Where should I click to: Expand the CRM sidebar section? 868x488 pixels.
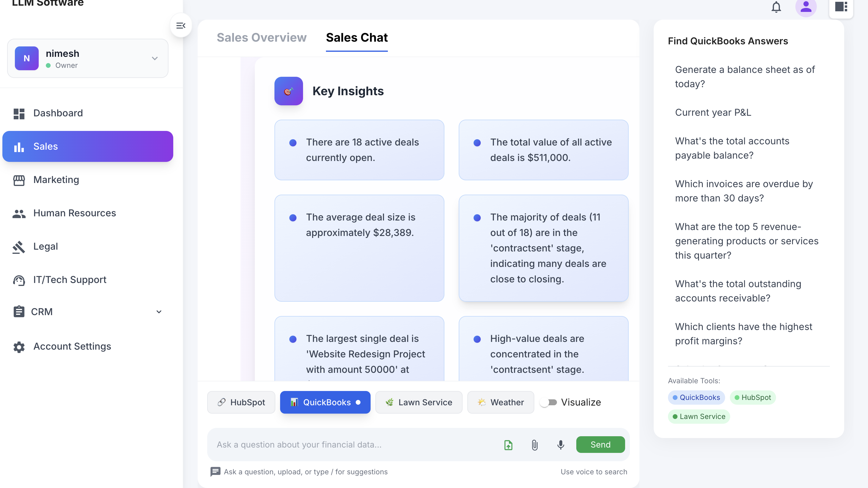point(159,312)
